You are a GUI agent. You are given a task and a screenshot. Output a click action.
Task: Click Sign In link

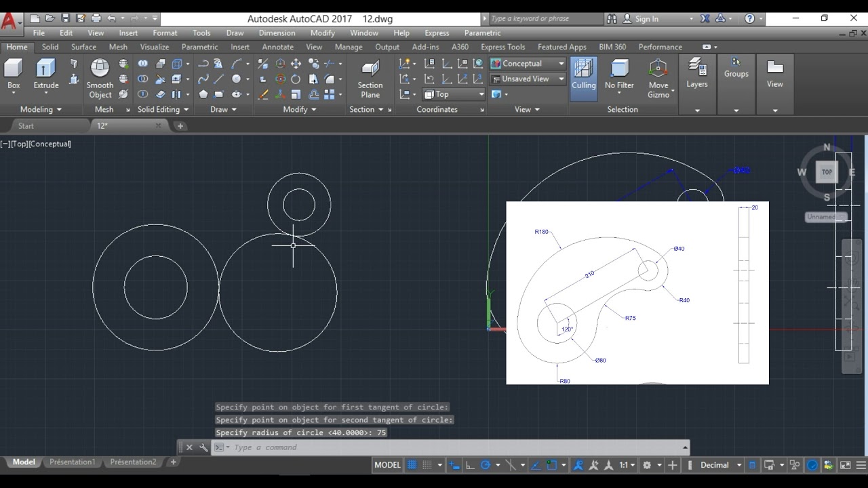click(646, 19)
